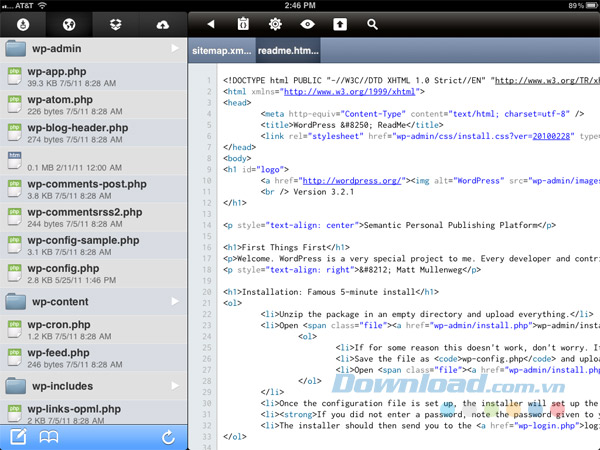Open the Dropbox tab icon
600x450 pixels.
tap(116, 24)
